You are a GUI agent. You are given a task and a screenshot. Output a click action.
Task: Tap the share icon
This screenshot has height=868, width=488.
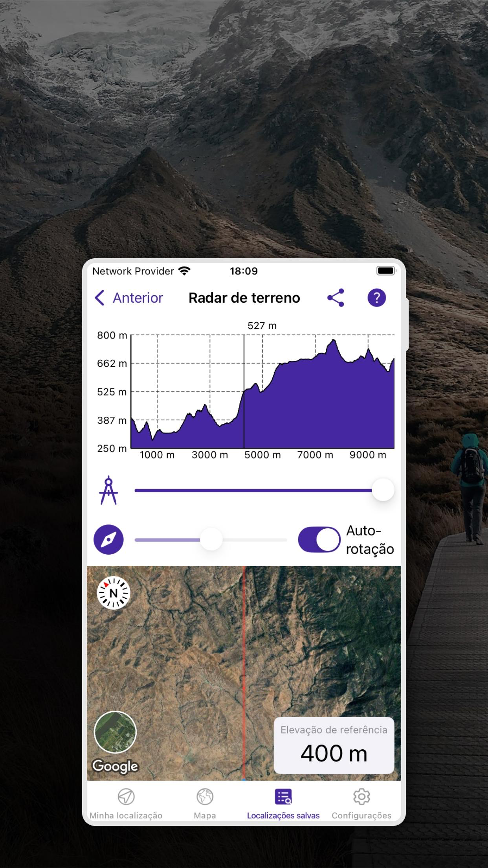(336, 298)
